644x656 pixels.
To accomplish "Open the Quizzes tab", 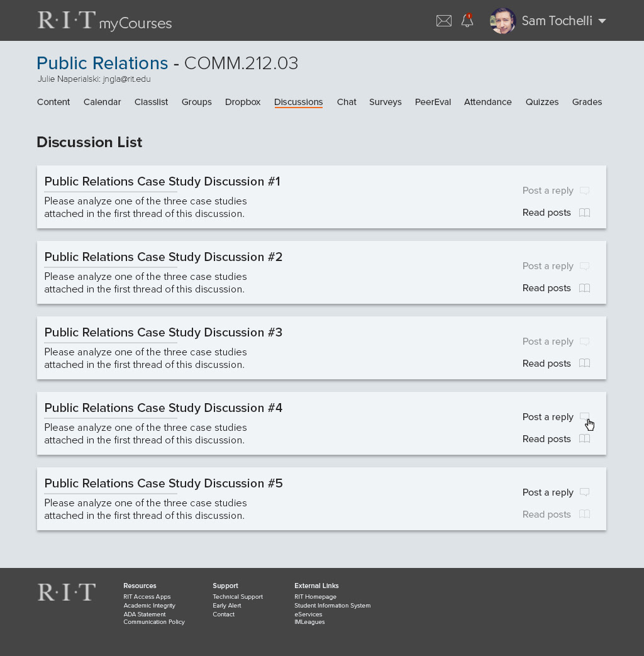I will (542, 102).
